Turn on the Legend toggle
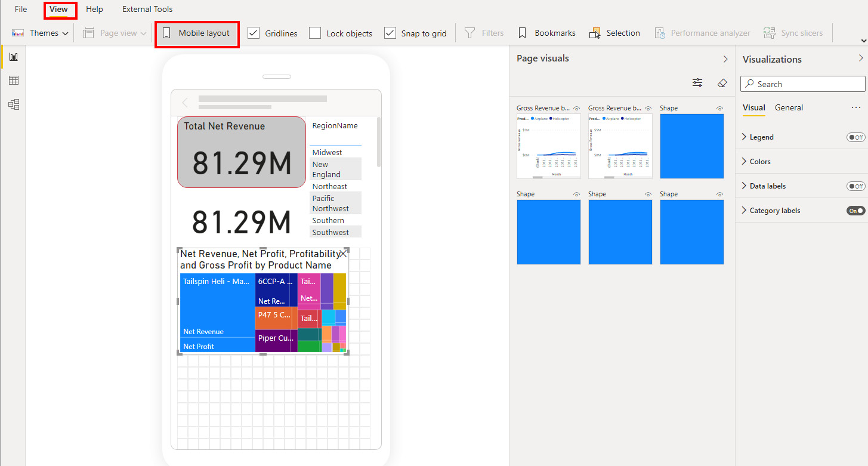 click(x=855, y=137)
